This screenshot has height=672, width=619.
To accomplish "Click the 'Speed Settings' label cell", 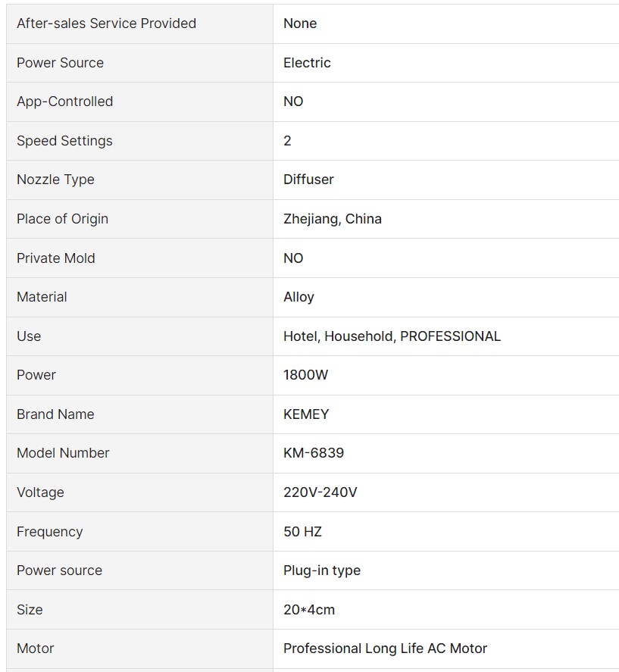I will [64, 141].
